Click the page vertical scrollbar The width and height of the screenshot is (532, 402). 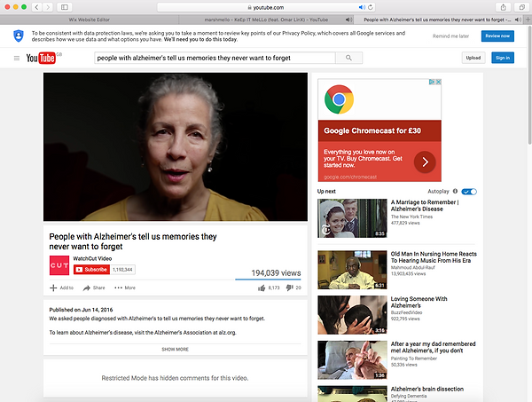pos(529,85)
